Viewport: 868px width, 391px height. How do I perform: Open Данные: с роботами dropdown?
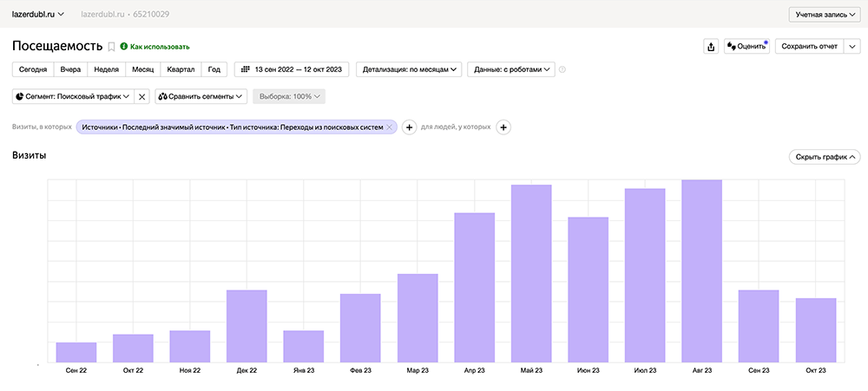pos(510,70)
